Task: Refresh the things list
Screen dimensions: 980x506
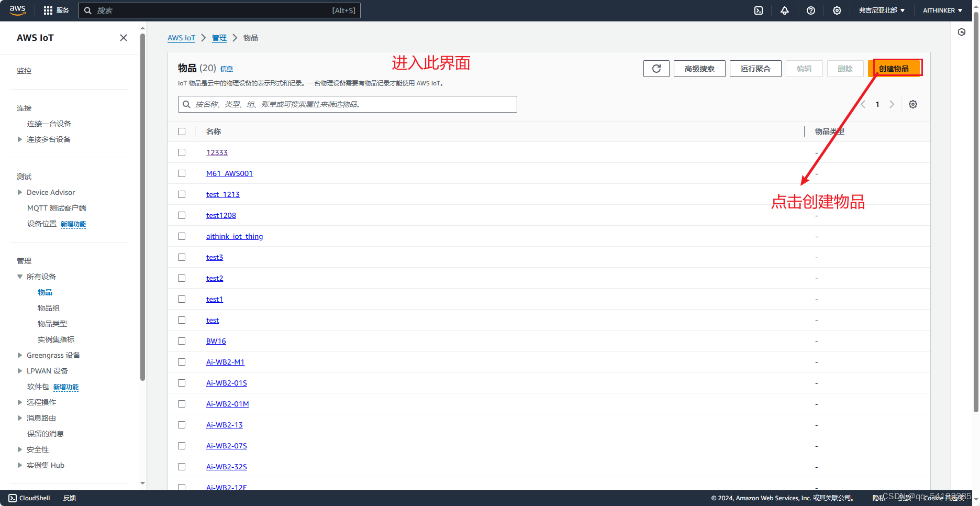Action: click(x=656, y=69)
